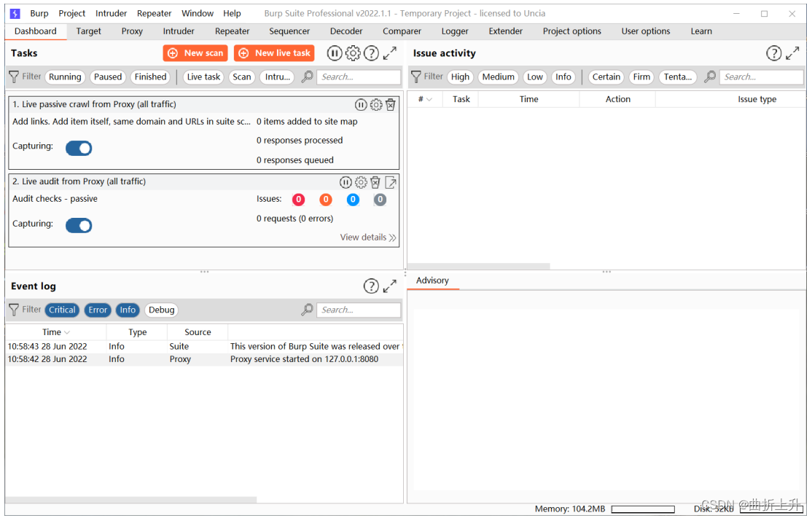The width and height of the screenshot is (812, 518).
Task: Expand the Issue activity panel
Action: click(x=793, y=52)
